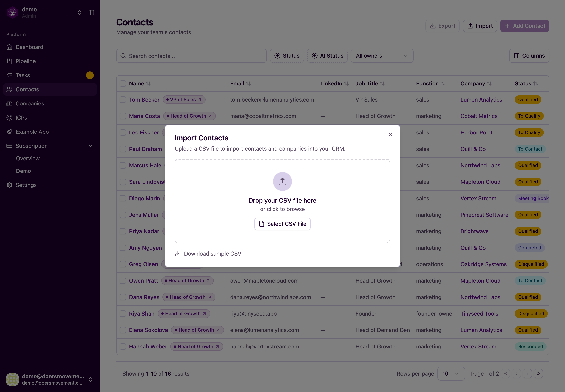The height and width of the screenshot is (392, 565).
Task: Open the user account menu at bottom
Action: [x=50, y=379]
